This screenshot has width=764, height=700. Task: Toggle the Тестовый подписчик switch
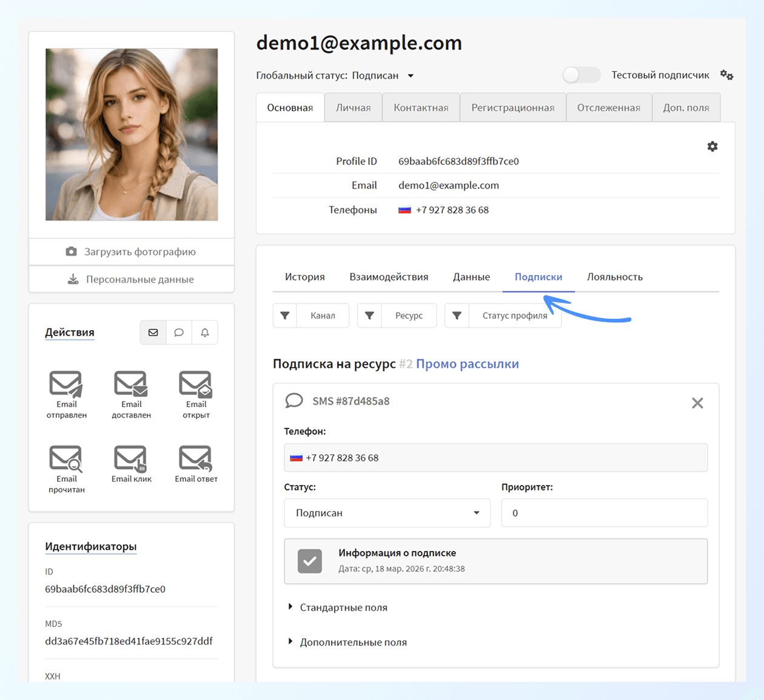coord(581,75)
